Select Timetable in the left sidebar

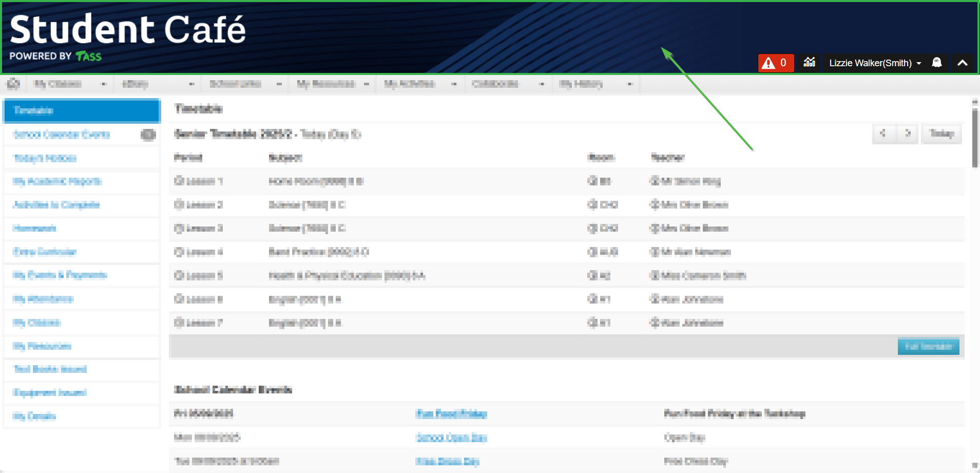(82, 111)
